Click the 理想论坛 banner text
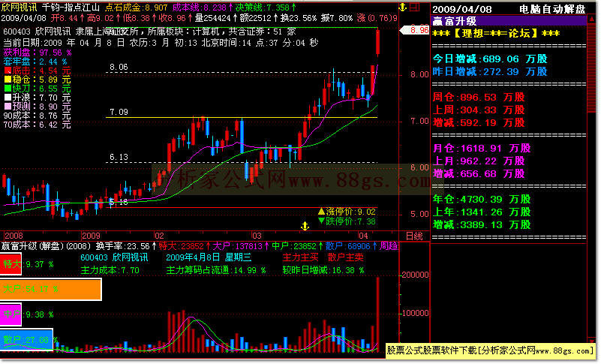This screenshot has width=601, height=364. click(x=497, y=33)
